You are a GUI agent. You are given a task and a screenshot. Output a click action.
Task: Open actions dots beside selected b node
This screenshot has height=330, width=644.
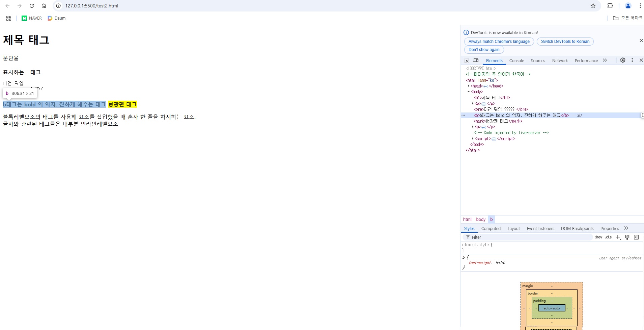pos(464,115)
